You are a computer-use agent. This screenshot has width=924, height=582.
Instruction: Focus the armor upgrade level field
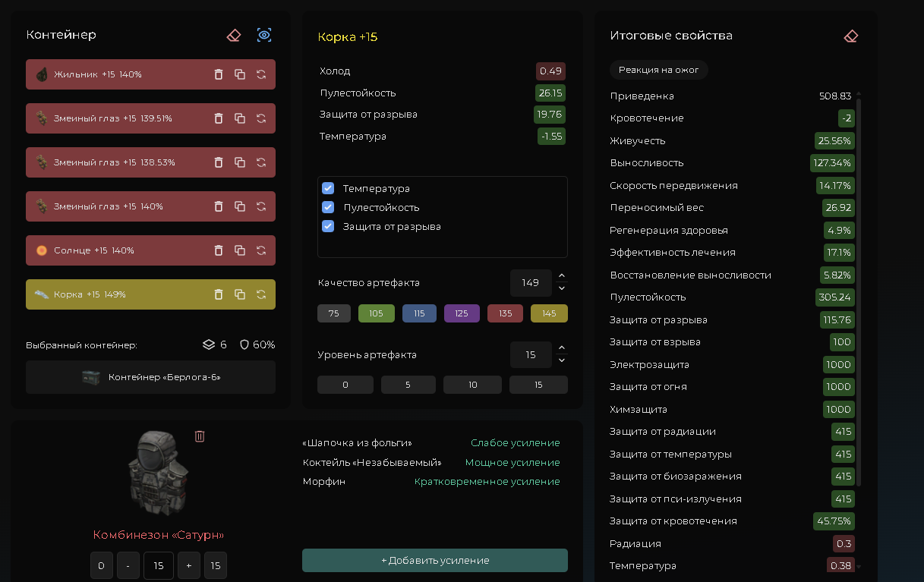tap(159, 566)
